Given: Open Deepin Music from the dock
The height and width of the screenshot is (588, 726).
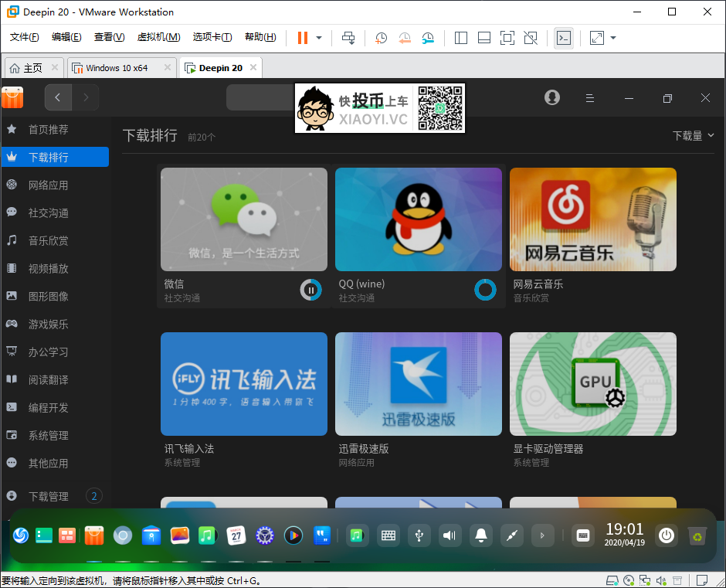Looking at the screenshot, I should pos(207,535).
